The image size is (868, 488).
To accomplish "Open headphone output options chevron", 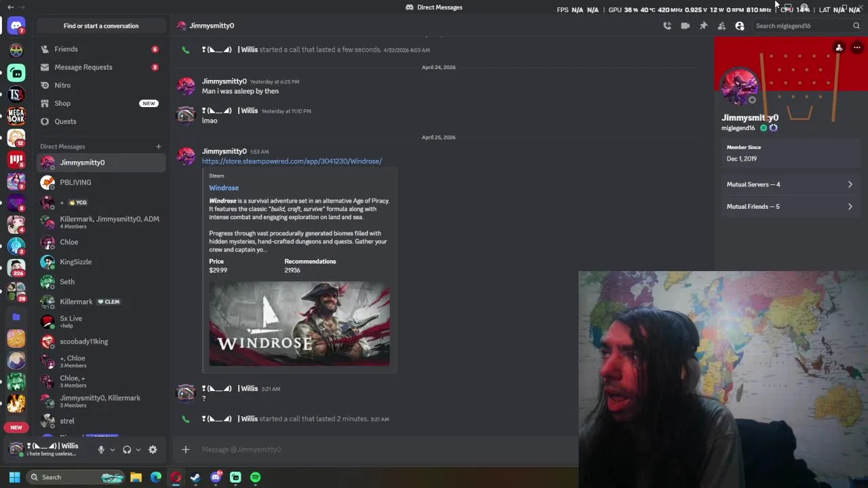I will pyautogui.click(x=138, y=449).
